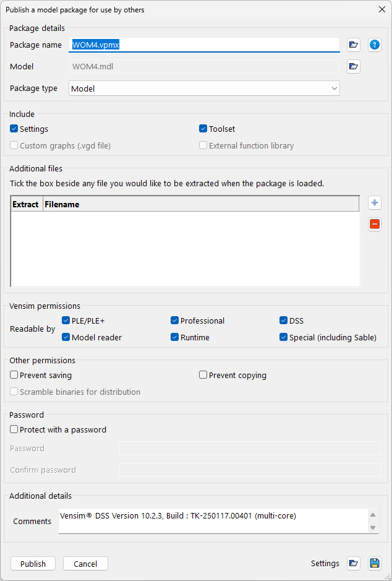Tick Protect with a password
This screenshot has width=392, height=581.
pyautogui.click(x=14, y=429)
